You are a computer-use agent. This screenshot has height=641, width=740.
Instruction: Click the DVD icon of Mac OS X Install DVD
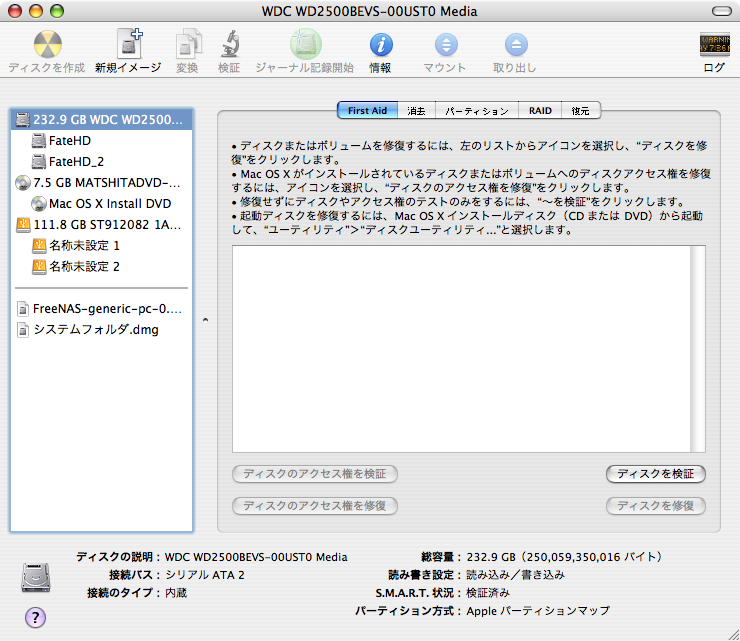pyautogui.click(x=39, y=203)
